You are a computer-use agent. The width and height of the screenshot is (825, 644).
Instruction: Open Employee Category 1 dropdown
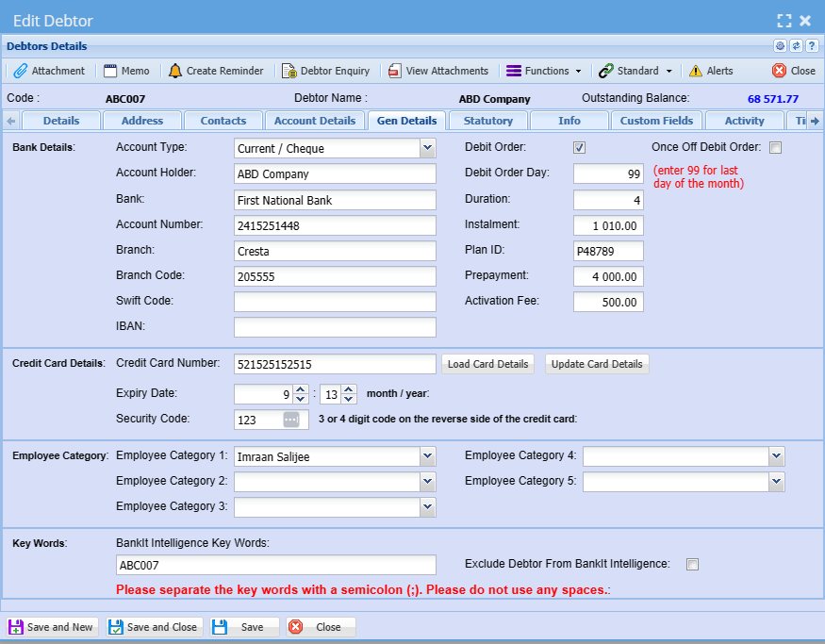click(427, 456)
